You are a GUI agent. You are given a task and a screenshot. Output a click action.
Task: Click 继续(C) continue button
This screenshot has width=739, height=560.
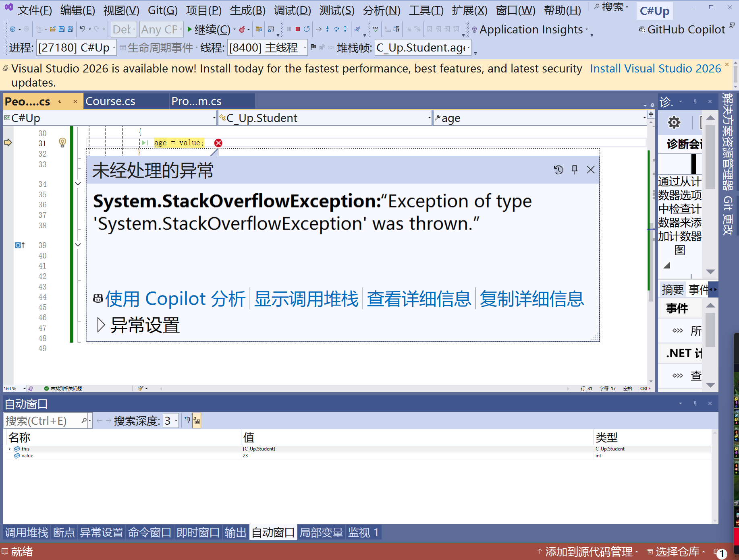point(208,29)
